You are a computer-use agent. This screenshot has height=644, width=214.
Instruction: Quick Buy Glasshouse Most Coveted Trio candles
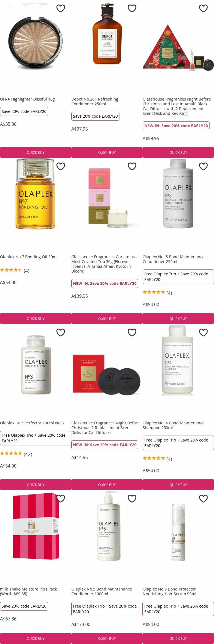(x=107, y=319)
